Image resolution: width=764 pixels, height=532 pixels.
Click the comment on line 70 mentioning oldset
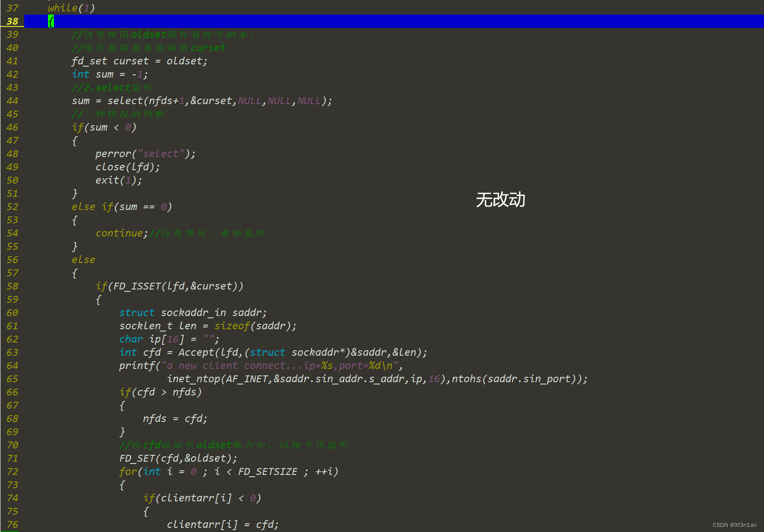[x=234, y=445]
